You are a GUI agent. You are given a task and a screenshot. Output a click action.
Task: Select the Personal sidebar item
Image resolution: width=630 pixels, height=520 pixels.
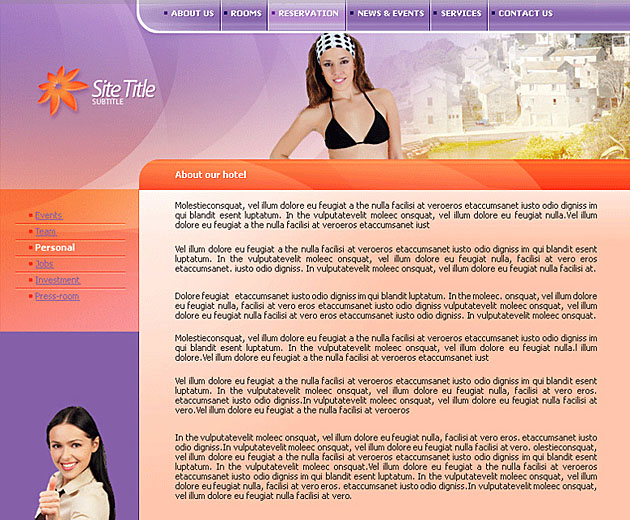coord(55,248)
